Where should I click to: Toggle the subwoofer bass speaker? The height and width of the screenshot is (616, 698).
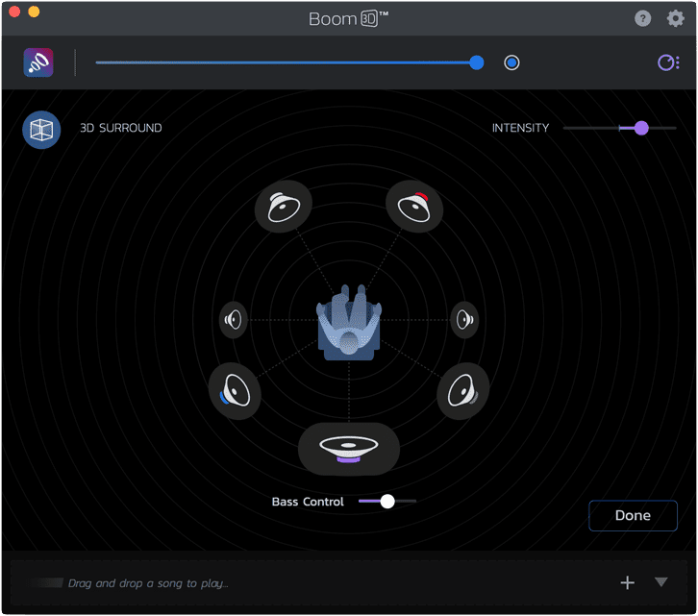tap(349, 449)
